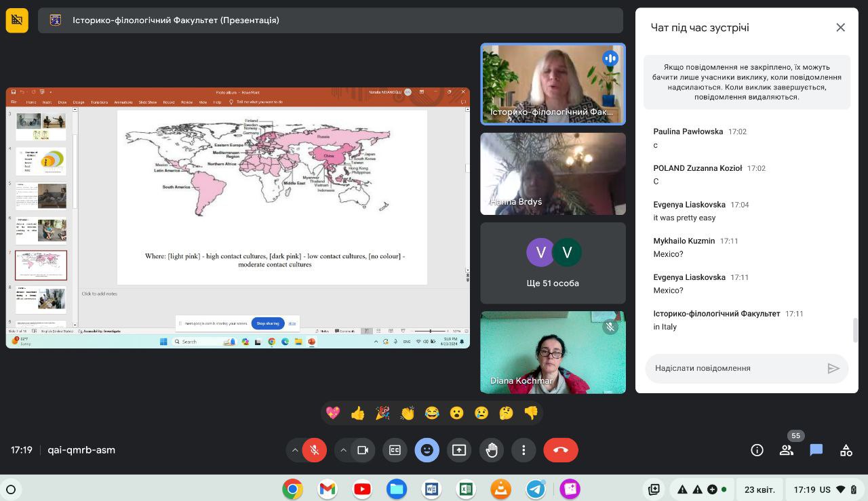This screenshot has width=868, height=501.
Task: Send the party popper reaction
Action: [x=382, y=413]
